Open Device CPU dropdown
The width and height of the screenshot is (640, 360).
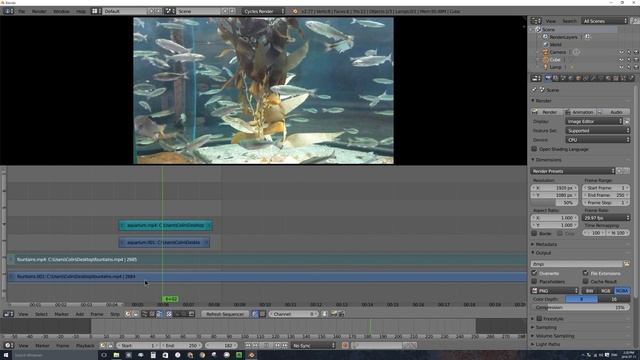click(598, 140)
